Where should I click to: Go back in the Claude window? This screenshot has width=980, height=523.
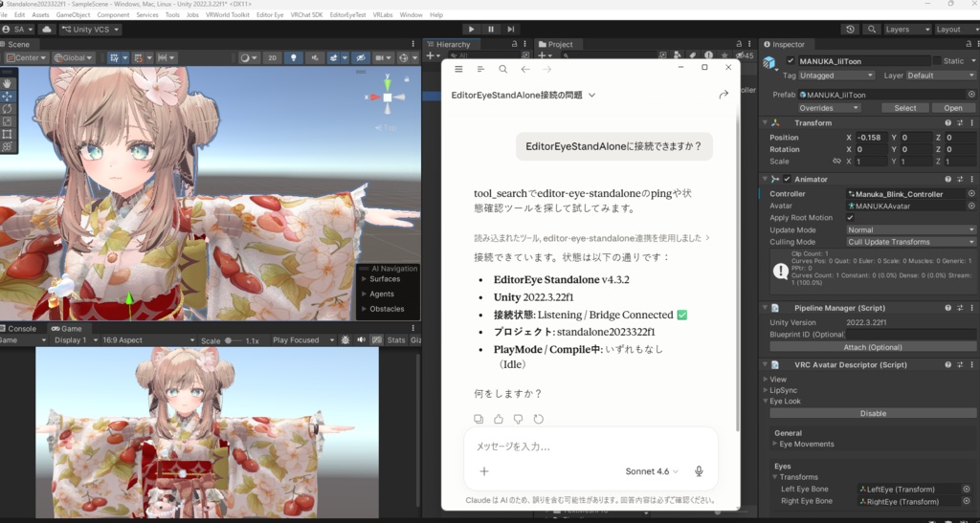pos(525,69)
